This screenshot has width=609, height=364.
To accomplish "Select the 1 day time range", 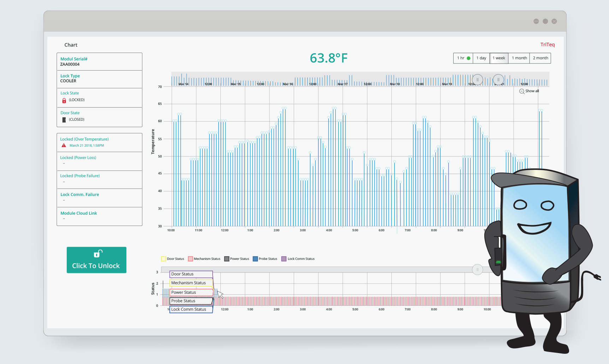I will pyautogui.click(x=481, y=58).
